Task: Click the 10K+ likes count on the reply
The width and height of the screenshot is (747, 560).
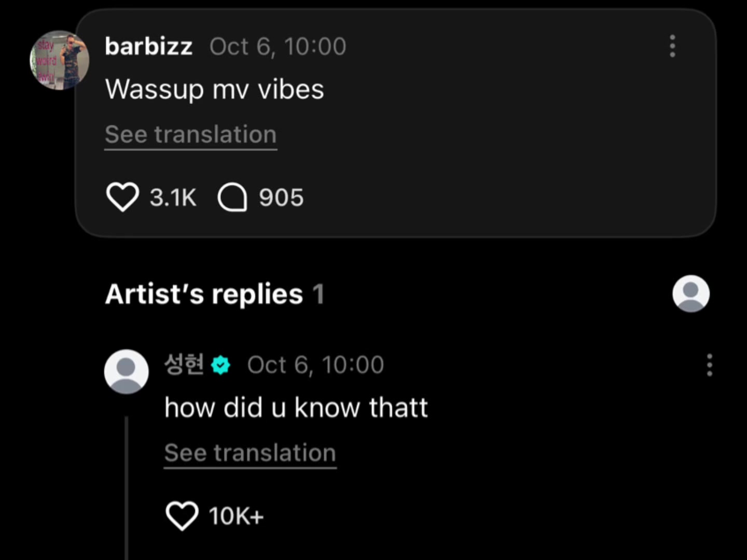Action: pos(237,516)
